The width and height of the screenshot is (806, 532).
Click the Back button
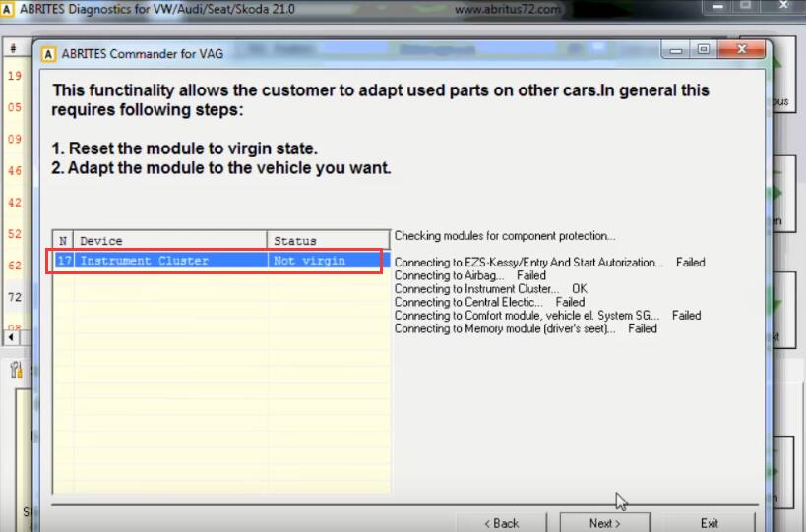502,523
